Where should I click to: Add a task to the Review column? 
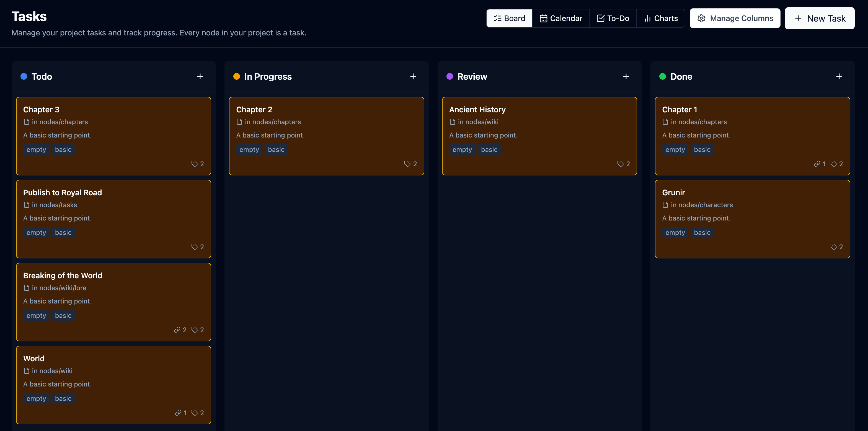[626, 76]
